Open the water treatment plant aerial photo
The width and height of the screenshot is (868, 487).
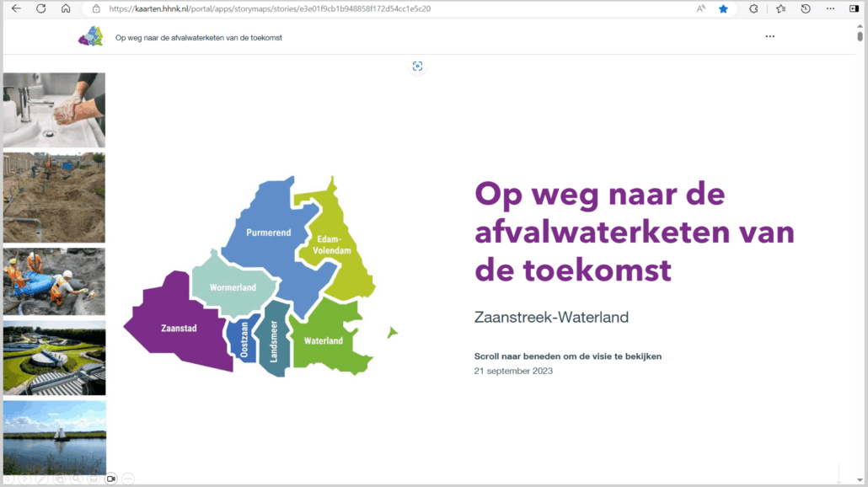(x=54, y=357)
